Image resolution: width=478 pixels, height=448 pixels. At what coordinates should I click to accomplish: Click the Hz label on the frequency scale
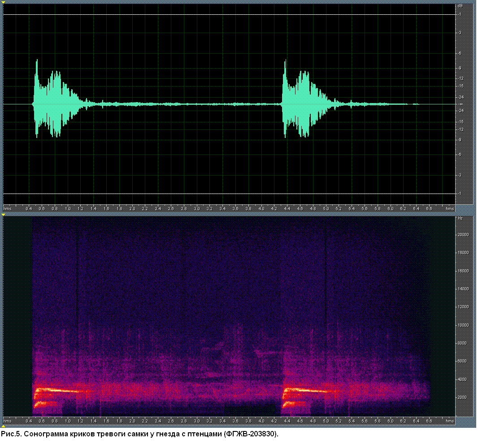pyautogui.click(x=461, y=218)
